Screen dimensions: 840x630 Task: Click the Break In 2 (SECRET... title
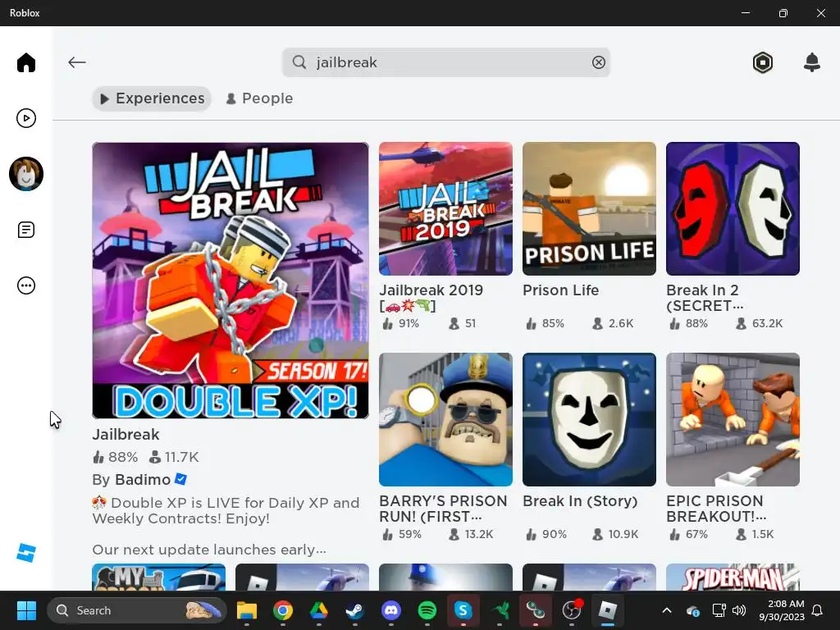tap(705, 298)
